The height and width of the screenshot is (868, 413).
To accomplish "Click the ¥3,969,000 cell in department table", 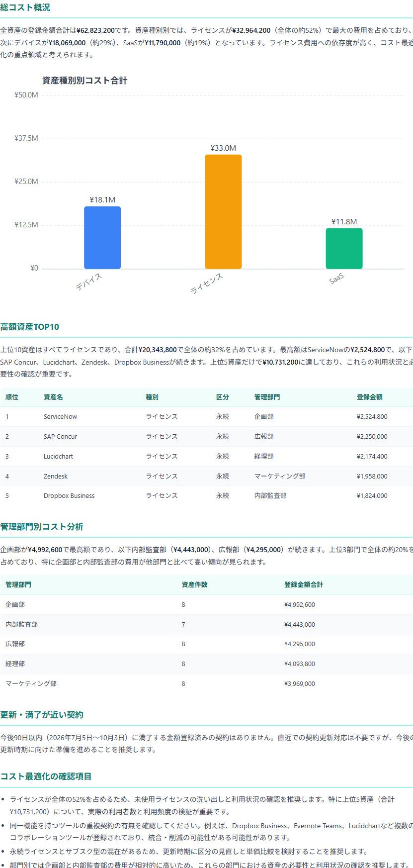I will coord(300,684).
